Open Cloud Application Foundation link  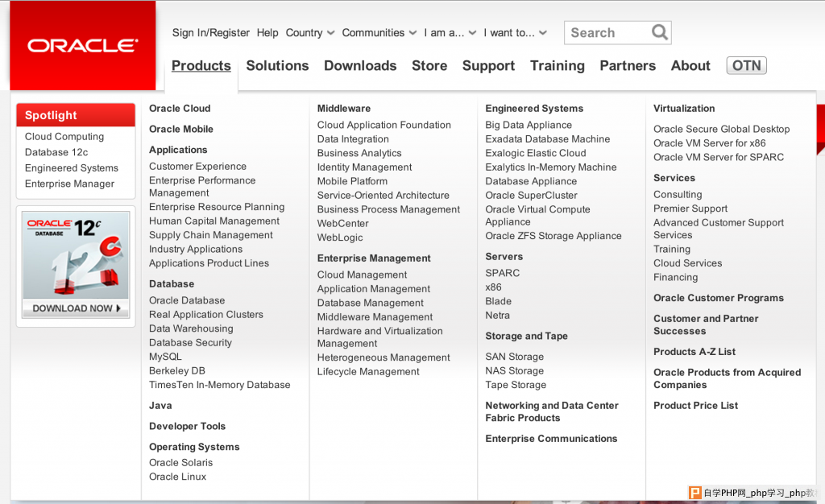coord(384,125)
